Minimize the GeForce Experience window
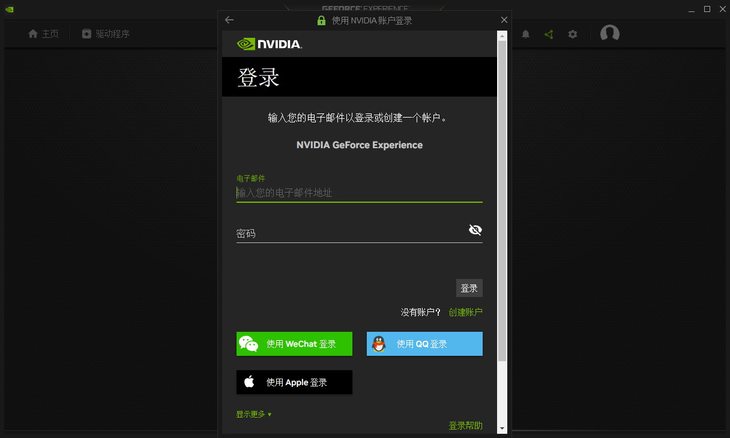 (x=691, y=9)
